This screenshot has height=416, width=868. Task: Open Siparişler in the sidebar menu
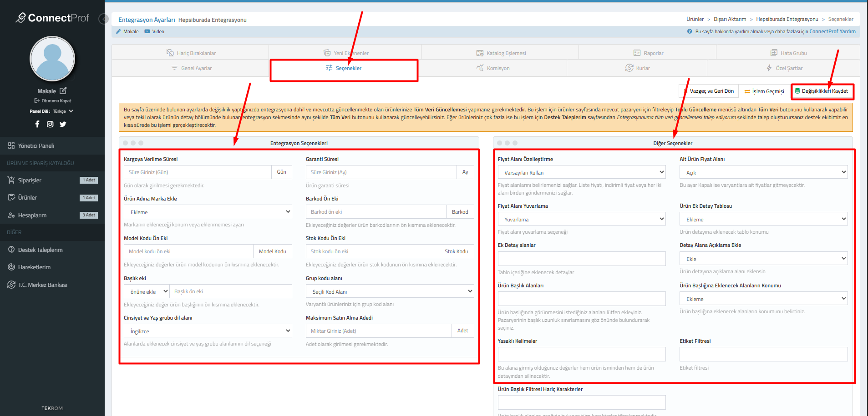point(30,180)
